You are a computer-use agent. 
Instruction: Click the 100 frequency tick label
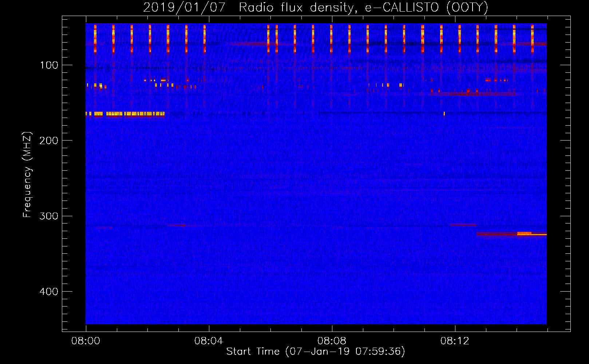point(49,65)
